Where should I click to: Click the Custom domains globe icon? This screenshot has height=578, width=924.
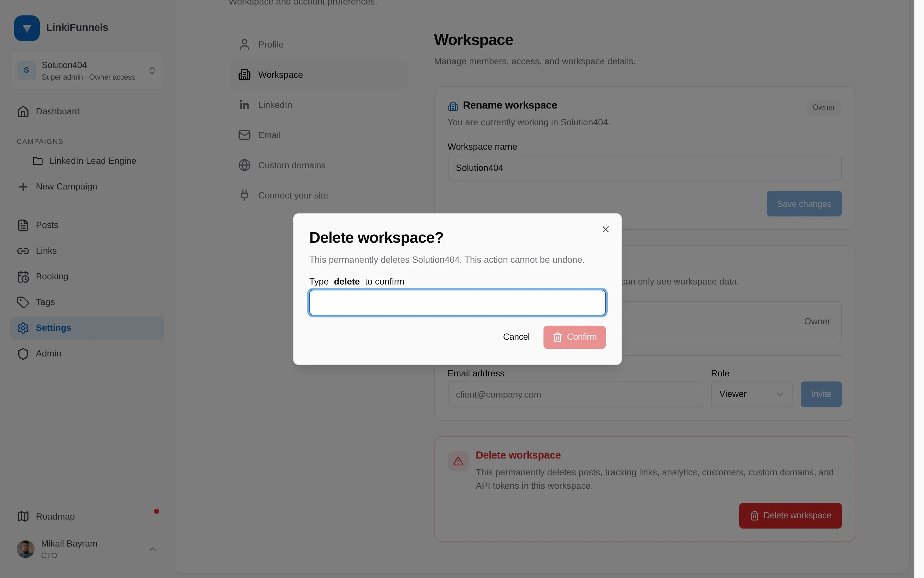(x=244, y=165)
